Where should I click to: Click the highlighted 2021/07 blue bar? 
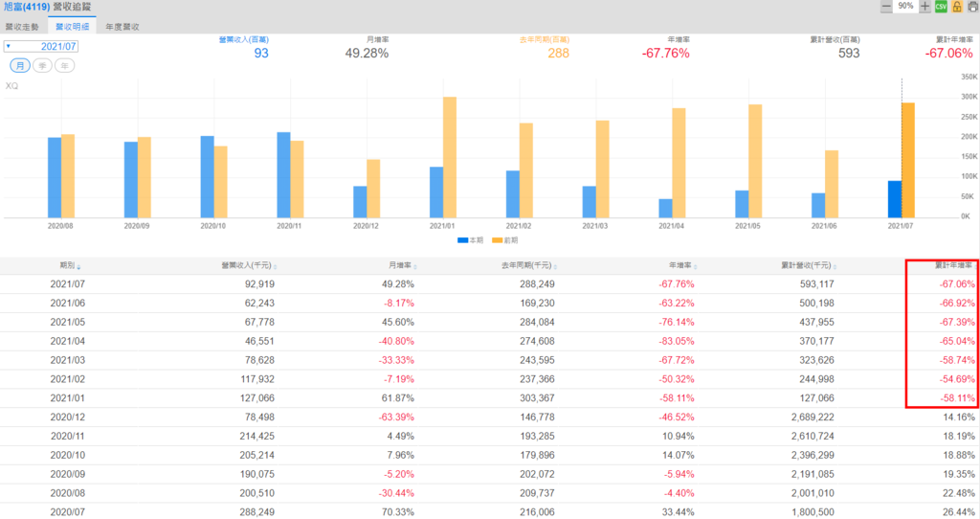895,199
